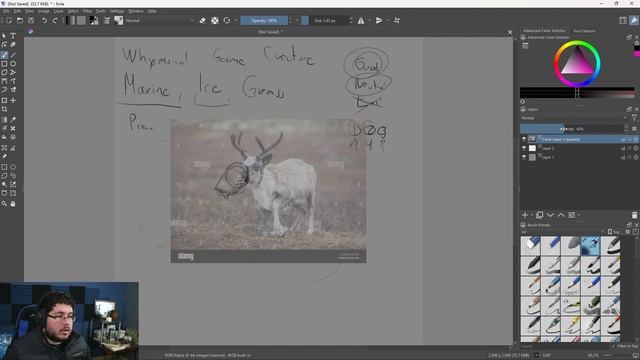Open the layer blending mode dropdown
This screenshot has width=640, height=360.
click(x=573, y=118)
